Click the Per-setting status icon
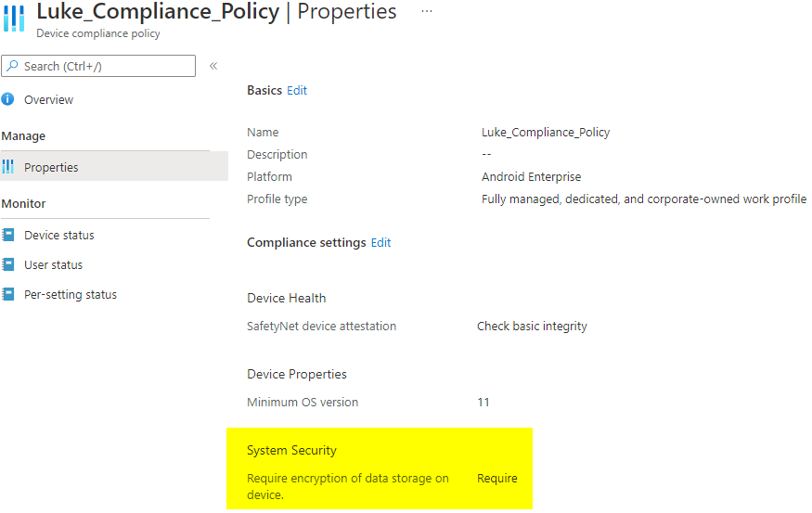The width and height of the screenshot is (812, 513). [8, 295]
